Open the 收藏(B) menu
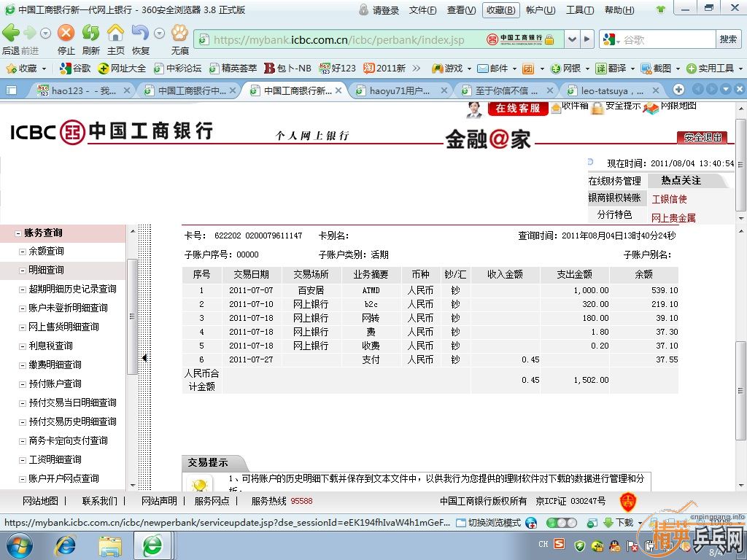 tap(500, 10)
